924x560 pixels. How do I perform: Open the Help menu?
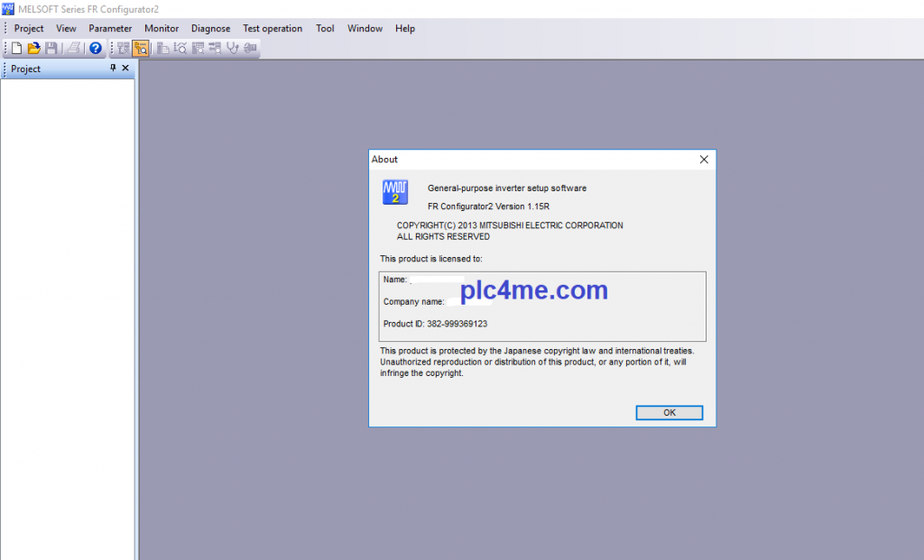(405, 28)
